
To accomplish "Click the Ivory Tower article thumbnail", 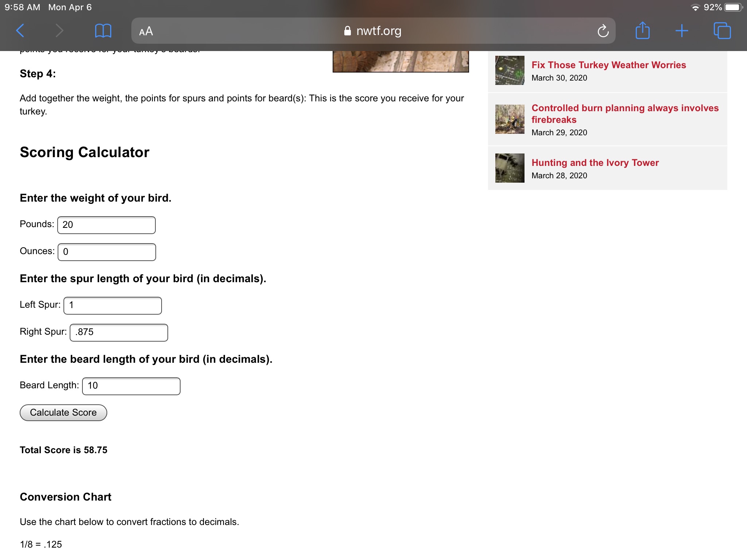I will point(510,168).
